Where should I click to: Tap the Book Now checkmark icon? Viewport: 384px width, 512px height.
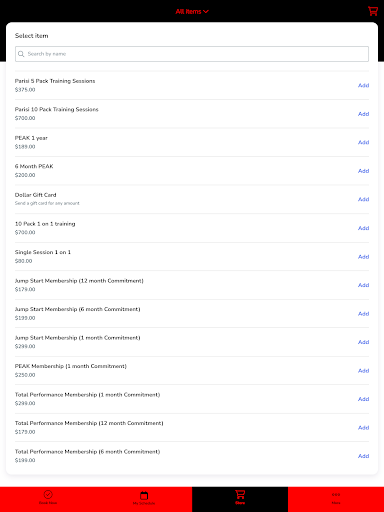tap(48, 494)
